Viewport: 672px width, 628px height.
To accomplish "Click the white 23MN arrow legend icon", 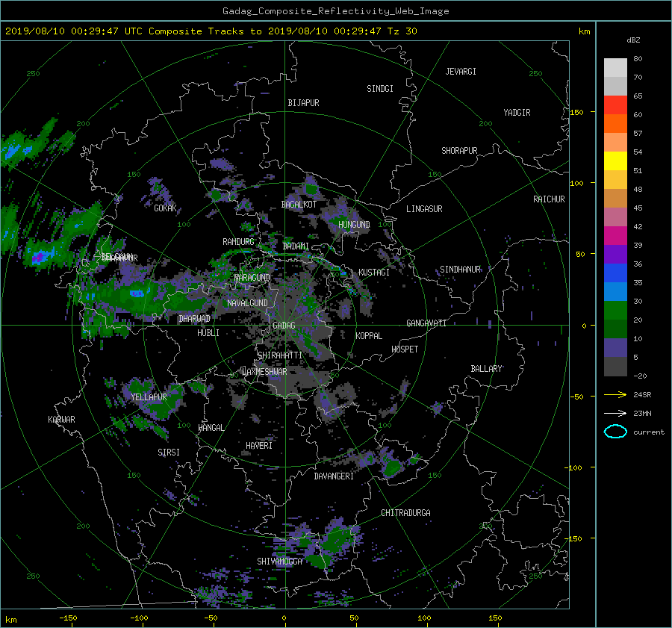I will tap(615, 413).
